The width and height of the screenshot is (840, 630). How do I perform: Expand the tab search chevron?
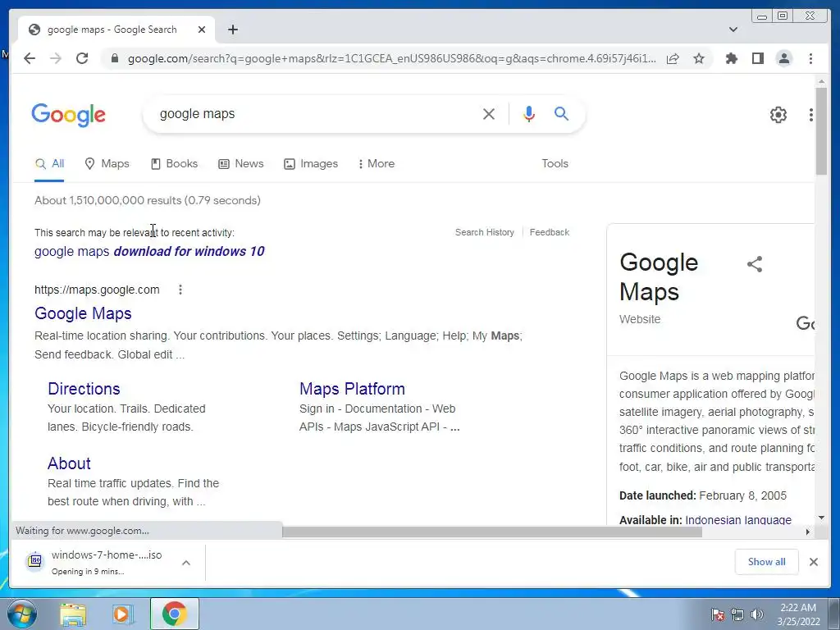733,30
